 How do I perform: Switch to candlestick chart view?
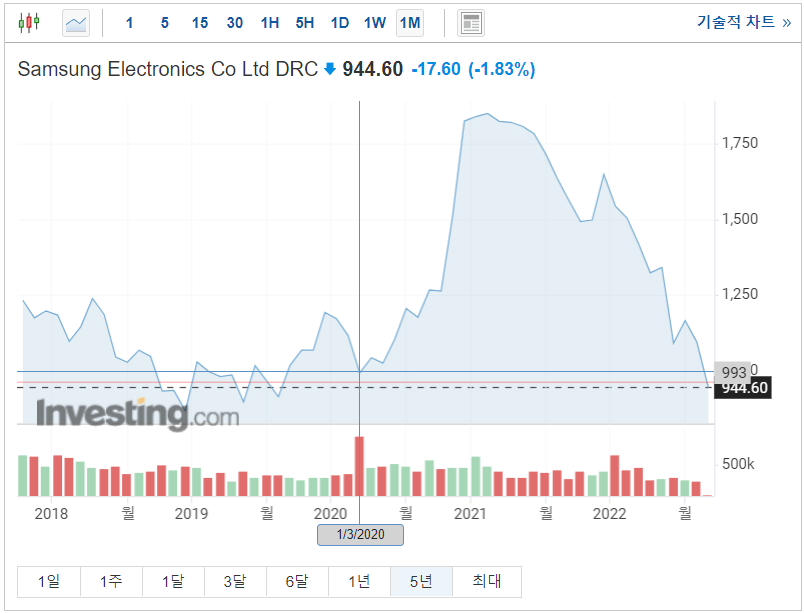point(29,23)
